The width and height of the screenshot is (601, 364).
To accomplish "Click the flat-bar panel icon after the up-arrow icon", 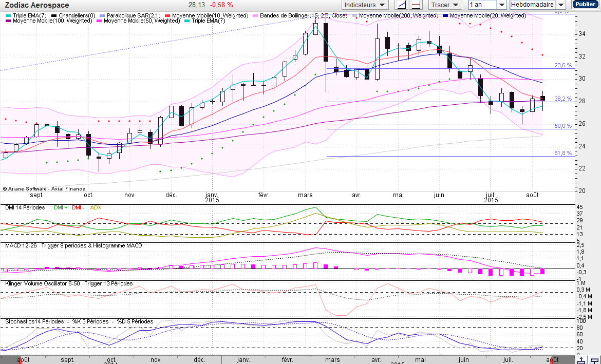I will [x=594, y=360].
